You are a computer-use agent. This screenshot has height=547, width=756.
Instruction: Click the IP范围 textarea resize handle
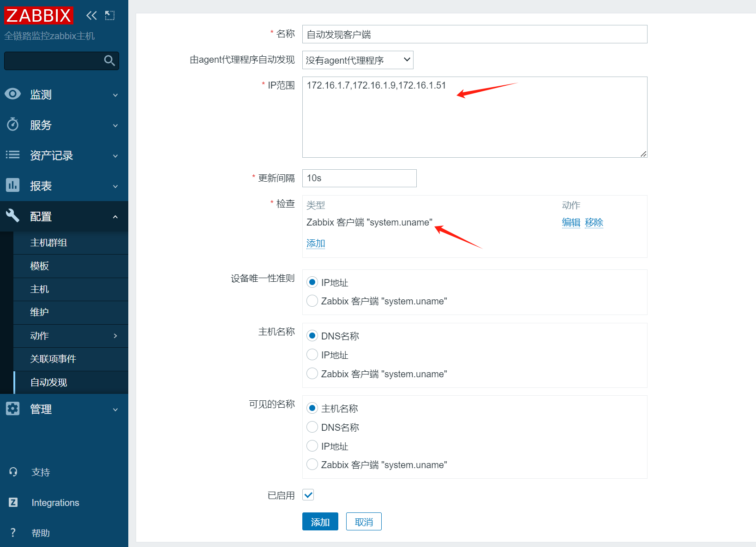(643, 154)
